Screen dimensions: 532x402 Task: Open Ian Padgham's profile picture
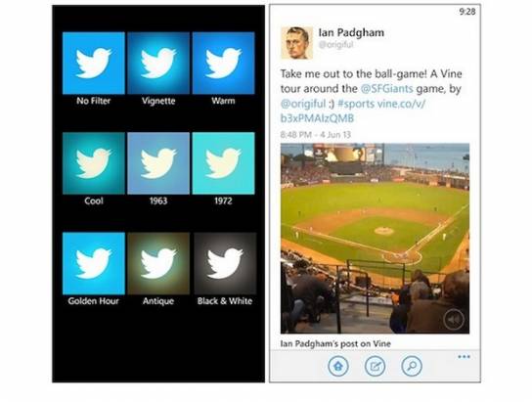297,43
